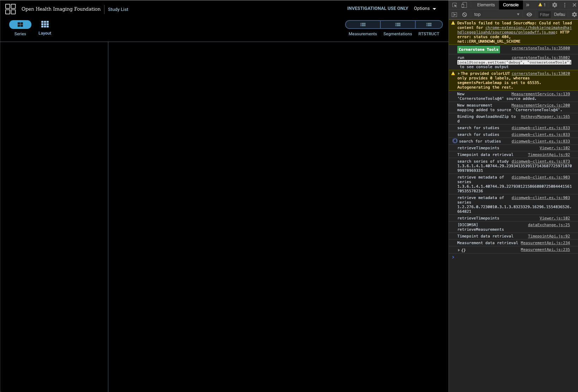Close the DevTools panel
The width and height of the screenshot is (578, 392).
point(574,5)
